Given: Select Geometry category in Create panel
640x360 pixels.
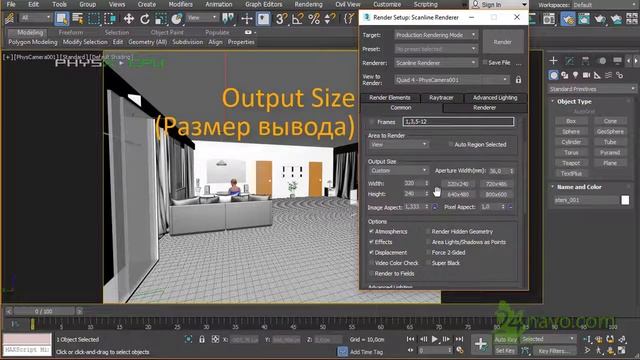Looking at the screenshot, I should click(553, 75).
